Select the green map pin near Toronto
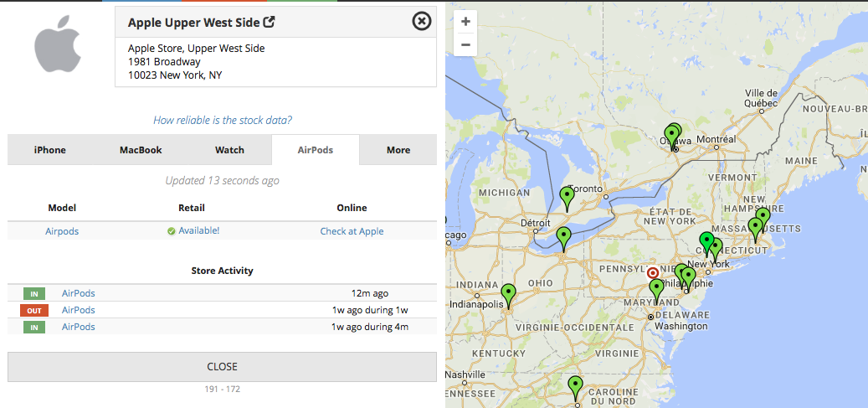The height and width of the screenshot is (408, 868). pyautogui.click(x=568, y=198)
